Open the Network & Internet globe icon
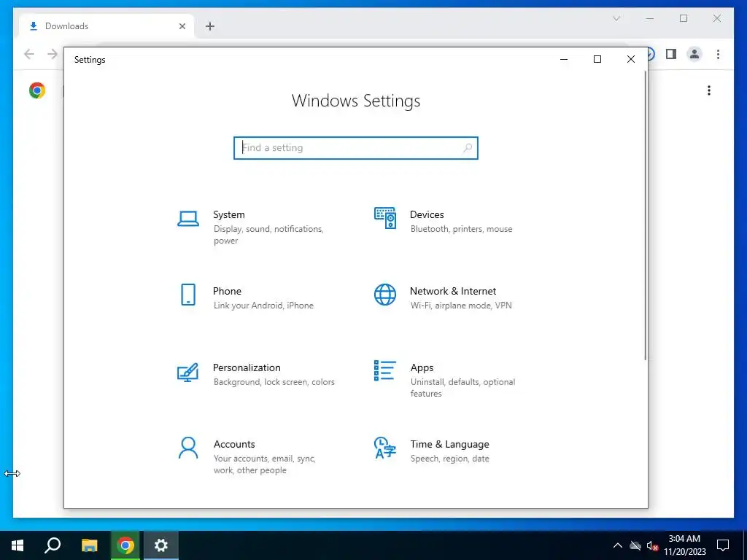This screenshot has width=747, height=560. coord(385,295)
